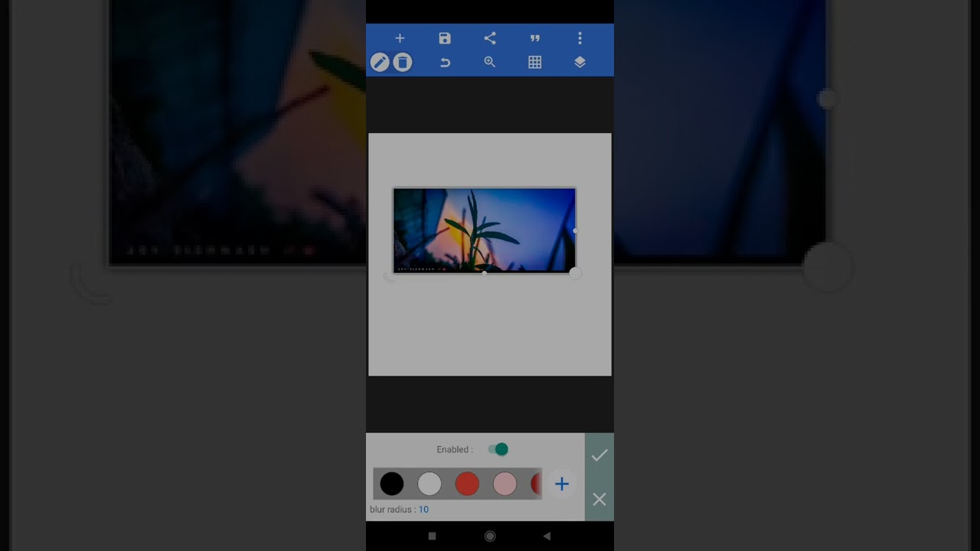This screenshot has width=980, height=551.
Task: Save the project with floppy disk icon
Action: pyautogui.click(x=445, y=38)
